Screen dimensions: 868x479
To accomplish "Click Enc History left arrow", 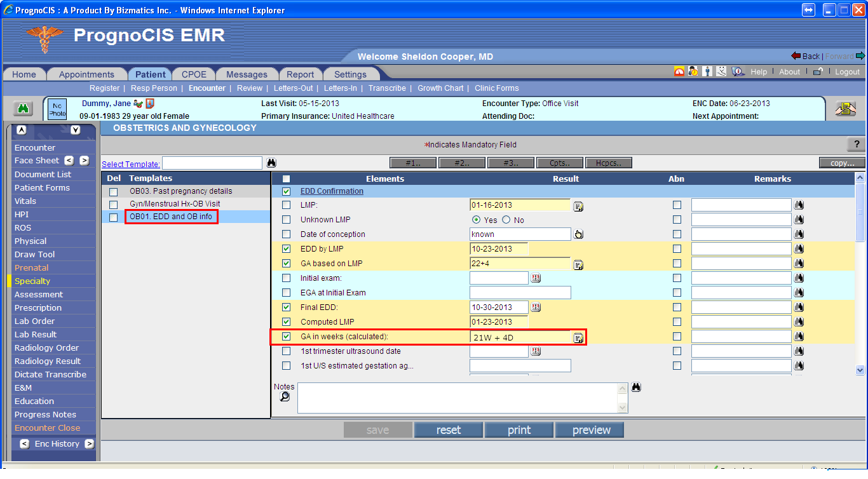I will pyautogui.click(x=25, y=444).
